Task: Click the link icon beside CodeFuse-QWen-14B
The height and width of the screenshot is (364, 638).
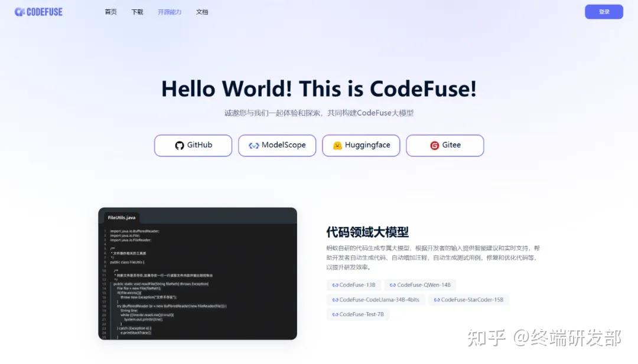Action: click(x=393, y=285)
